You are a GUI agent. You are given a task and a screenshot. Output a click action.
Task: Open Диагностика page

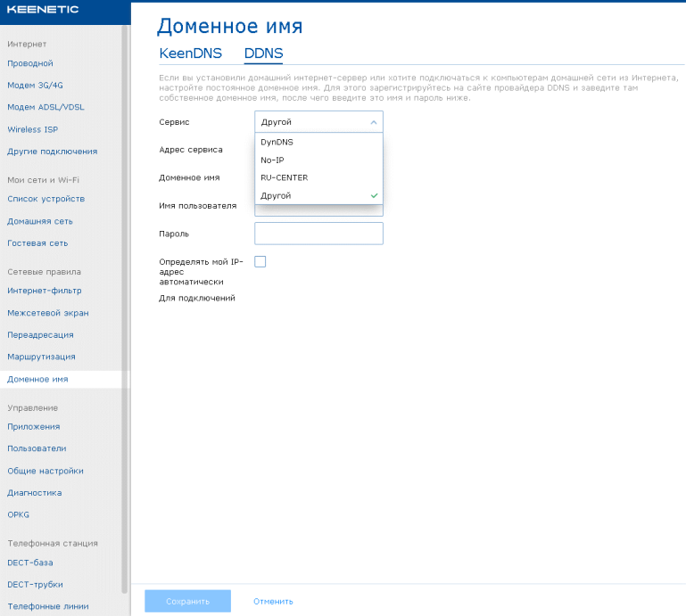click(x=34, y=493)
